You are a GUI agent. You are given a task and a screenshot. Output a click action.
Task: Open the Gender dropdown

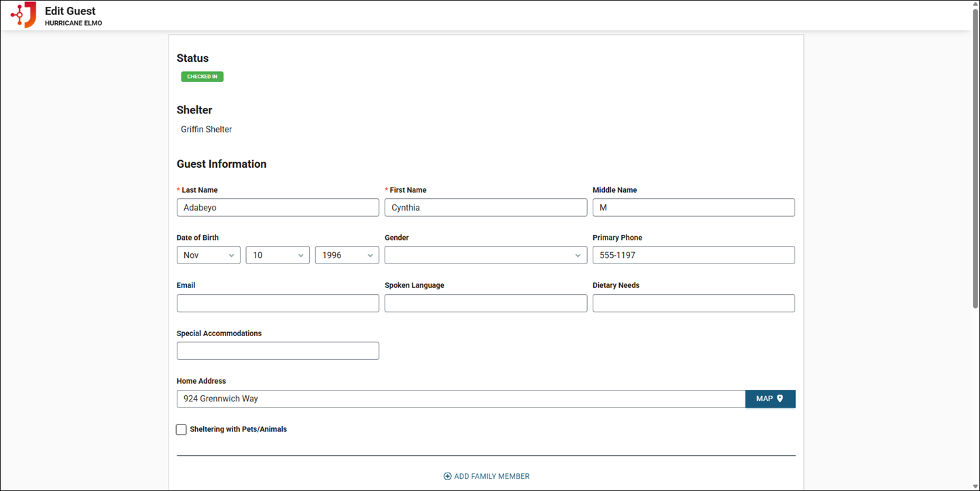(485, 255)
